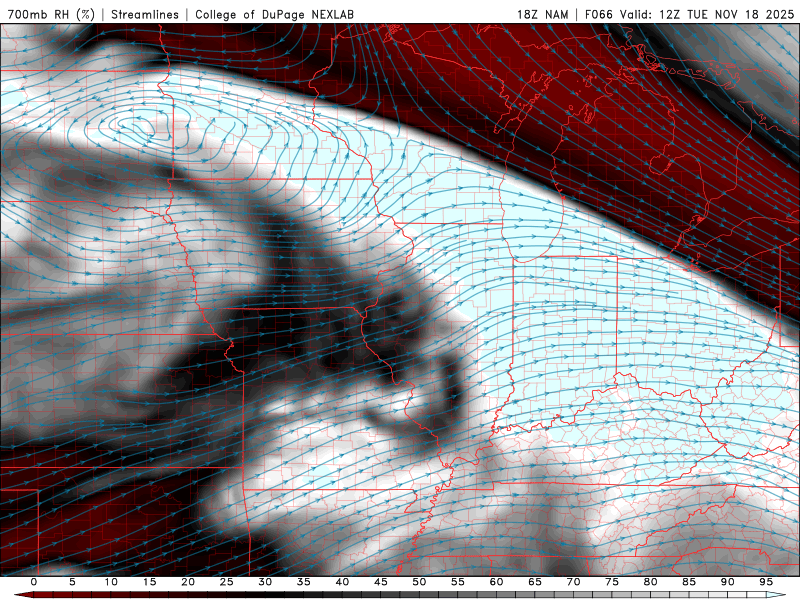Click the colorbar label '35'

[x=304, y=582]
